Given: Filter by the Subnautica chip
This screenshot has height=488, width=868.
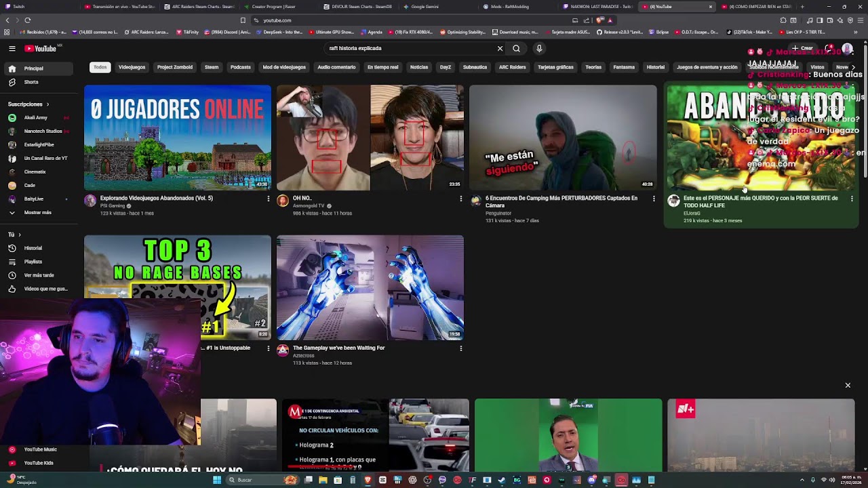Looking at the screenshot, I should coord(475,67).
